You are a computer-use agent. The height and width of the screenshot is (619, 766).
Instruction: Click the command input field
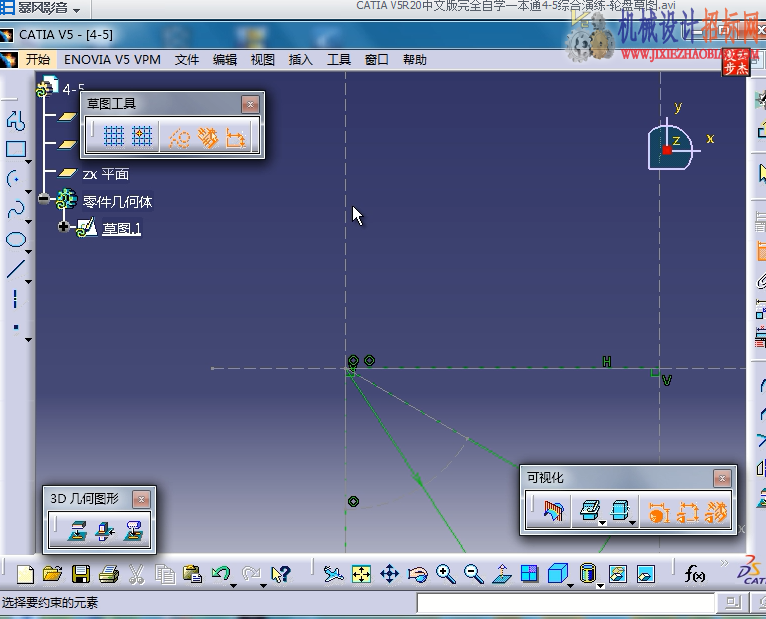click(x=565, y=603)
